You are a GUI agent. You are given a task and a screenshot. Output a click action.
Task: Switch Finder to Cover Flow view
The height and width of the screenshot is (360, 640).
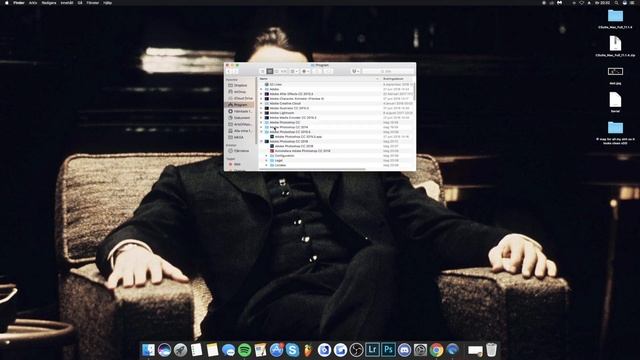click(x=284, y=71)
